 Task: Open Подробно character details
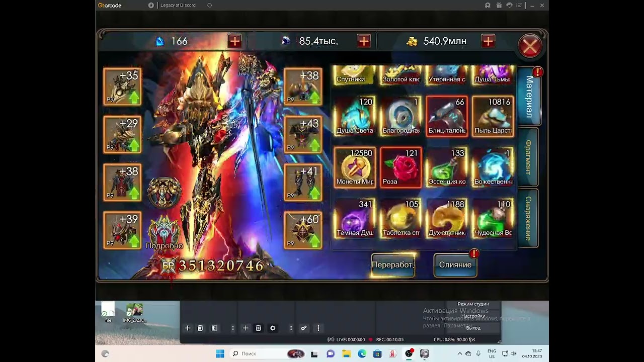click(x=164, y=233)
